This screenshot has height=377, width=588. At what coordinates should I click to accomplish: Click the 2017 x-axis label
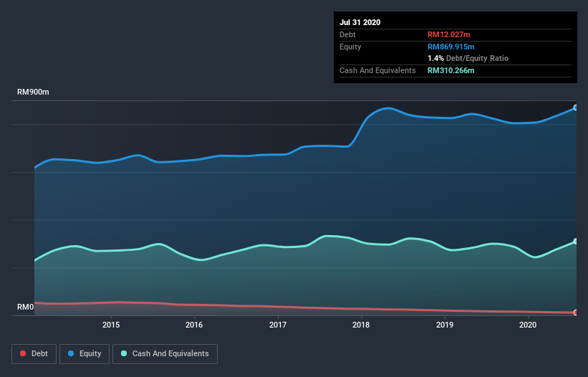[x=278, y=325]
